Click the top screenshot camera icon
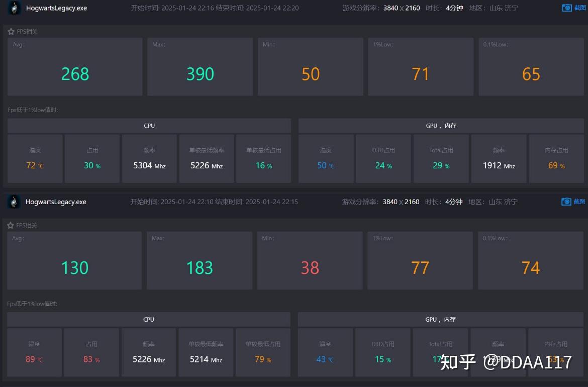This screenshot has height=387, width=588. pos(566,8)
